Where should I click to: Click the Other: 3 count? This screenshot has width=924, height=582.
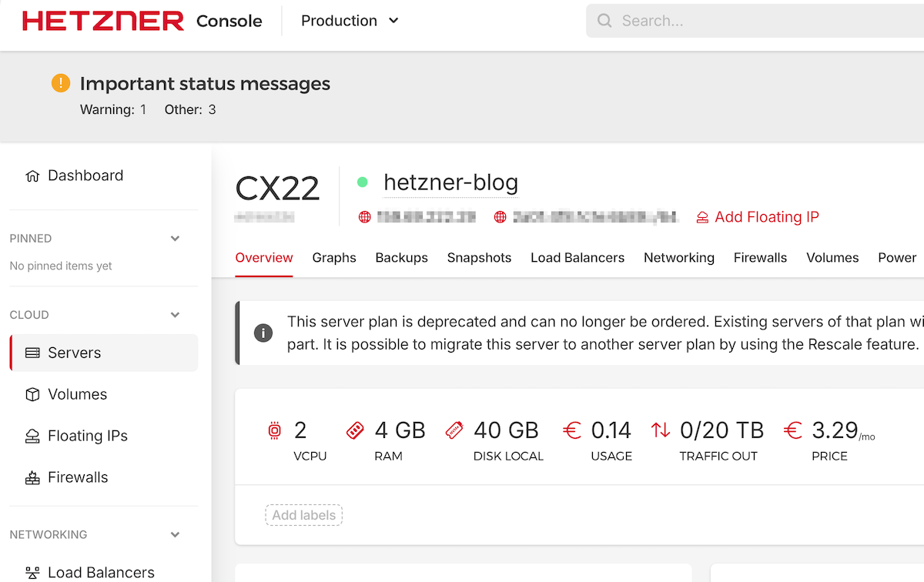pyautogui.click(x=190, y=109)
